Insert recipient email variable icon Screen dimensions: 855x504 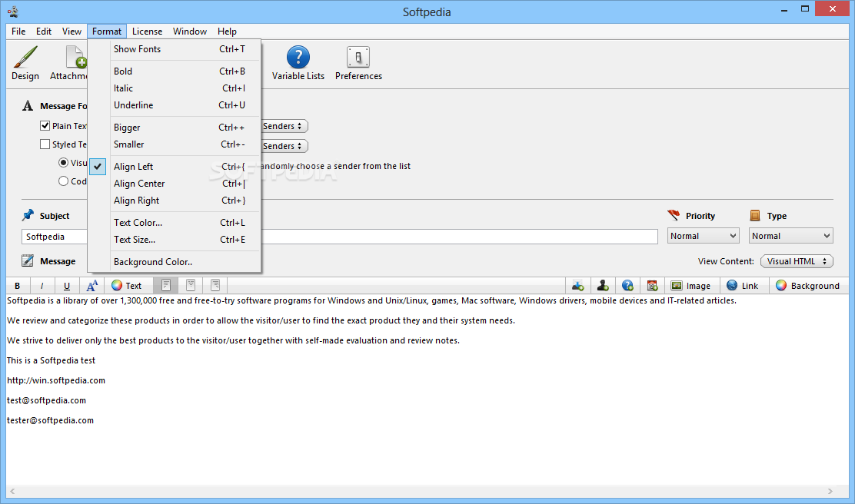pos(578,286)
